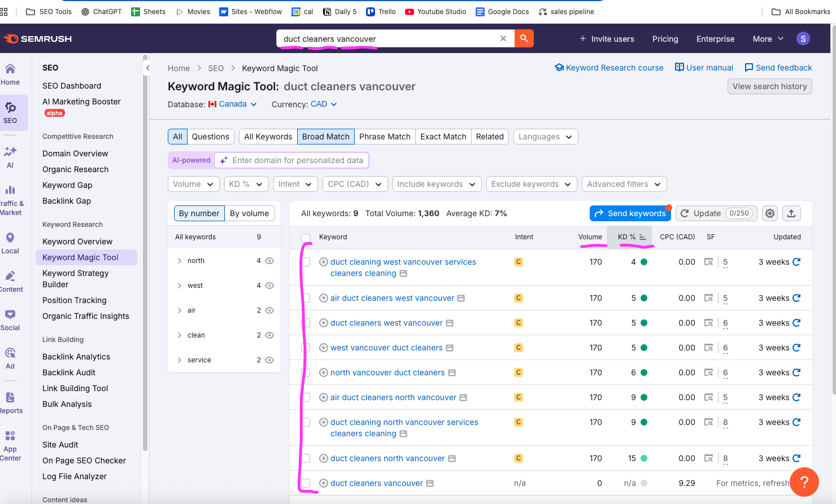Screen dimensions: 836x504
Task: Refresh metrics for duct cleaners west vancouver
Action: [x=796, y=323]
